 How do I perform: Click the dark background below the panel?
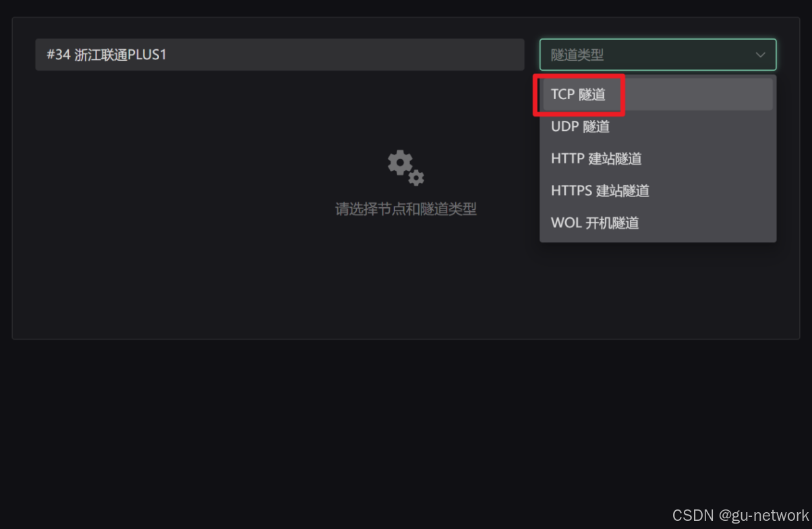[406, 432]
